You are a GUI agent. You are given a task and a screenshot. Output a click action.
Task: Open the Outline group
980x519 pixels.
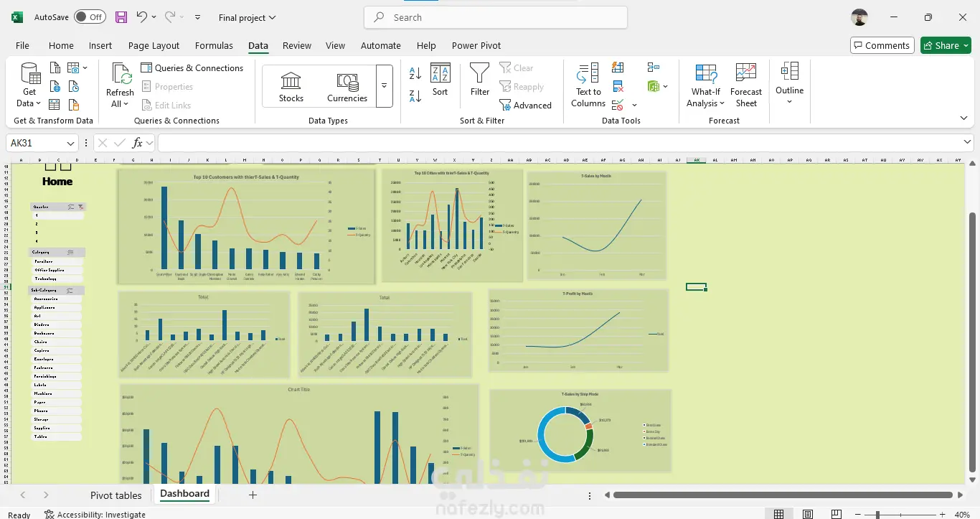(789, 84)
